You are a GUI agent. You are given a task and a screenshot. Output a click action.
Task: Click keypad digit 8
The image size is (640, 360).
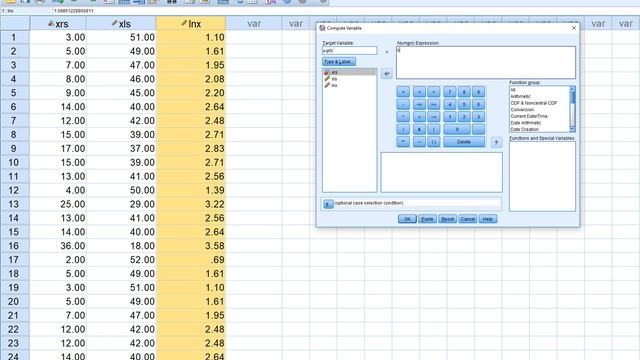464,92
